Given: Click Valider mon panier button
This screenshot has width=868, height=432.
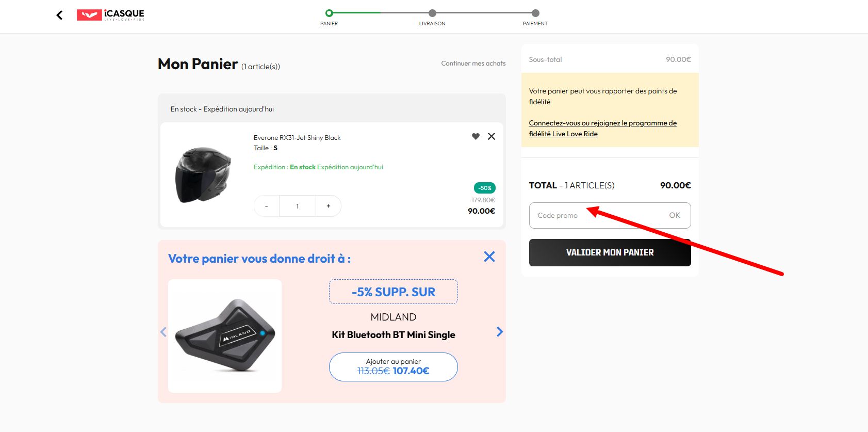Looking at the screenshot, I should pyautogui.click(x=610, y=252).
